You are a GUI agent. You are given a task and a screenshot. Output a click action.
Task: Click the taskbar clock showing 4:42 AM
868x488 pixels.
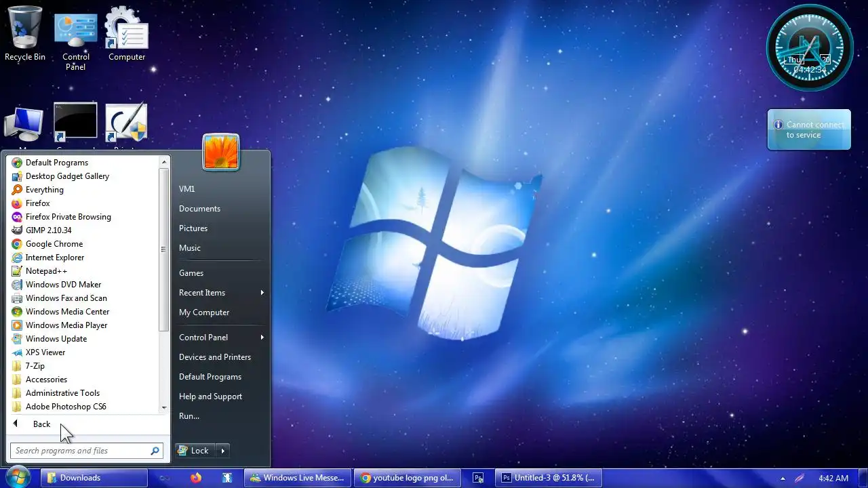coord(833,479)
